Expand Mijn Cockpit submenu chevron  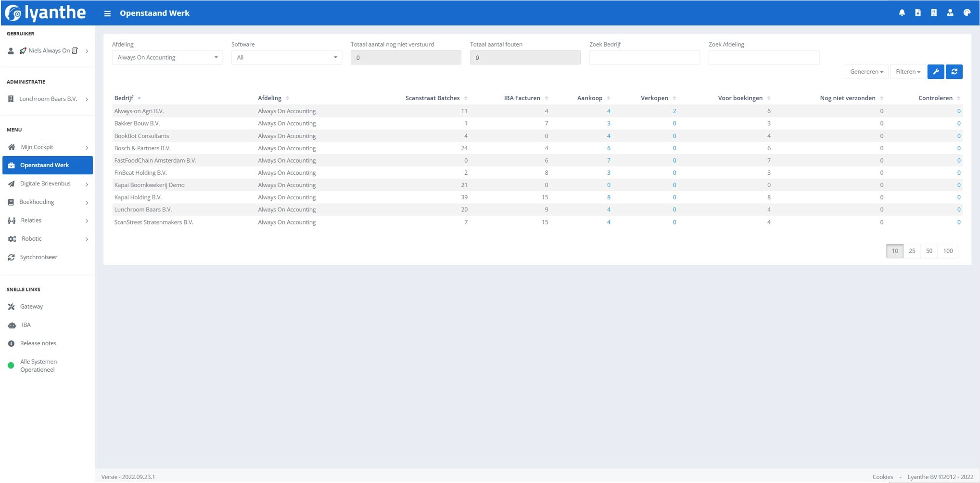[x=87, y=148]
